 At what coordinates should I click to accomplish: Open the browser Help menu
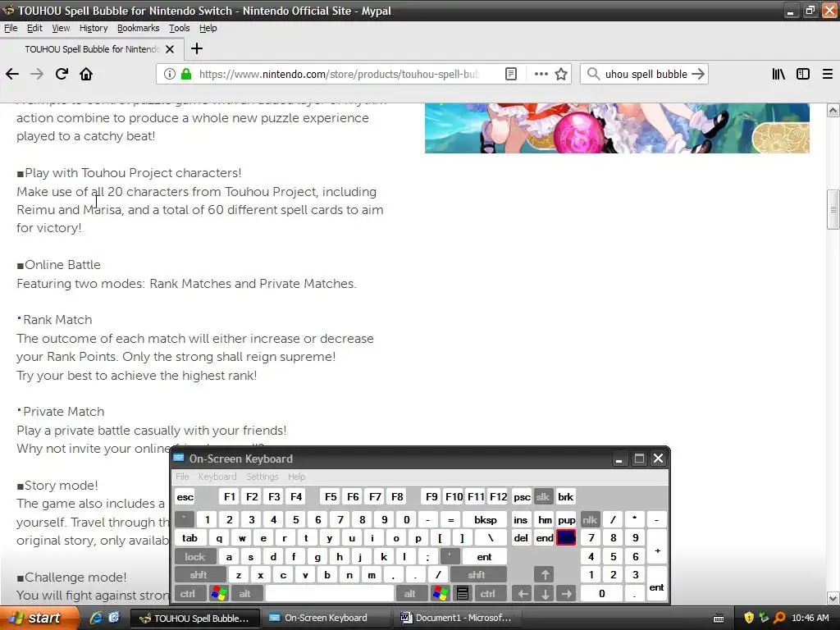coord(208,28)
